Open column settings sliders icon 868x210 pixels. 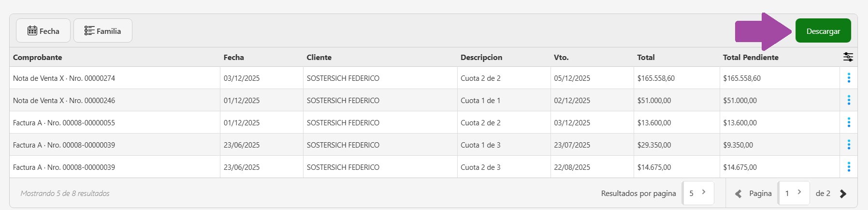[x=848, y=57]
